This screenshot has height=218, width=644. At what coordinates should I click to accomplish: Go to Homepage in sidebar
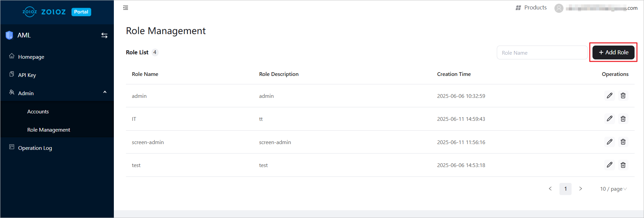click(x=31, y=57)
